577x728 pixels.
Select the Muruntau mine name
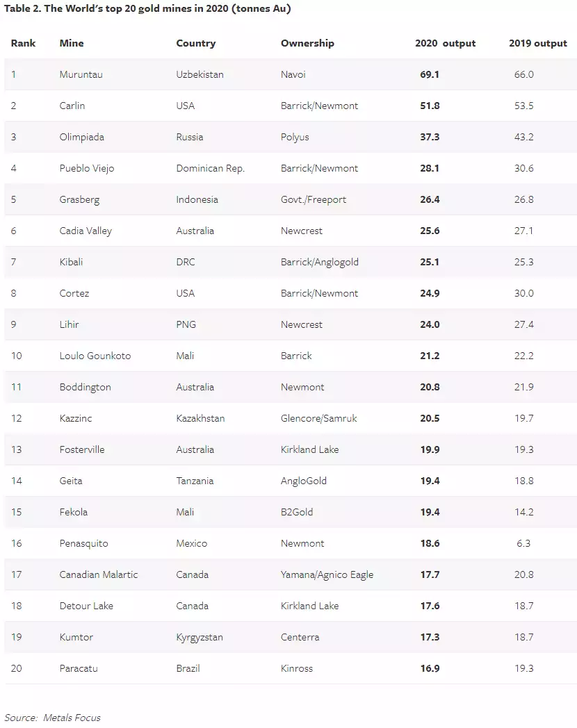tap(81, 74)
